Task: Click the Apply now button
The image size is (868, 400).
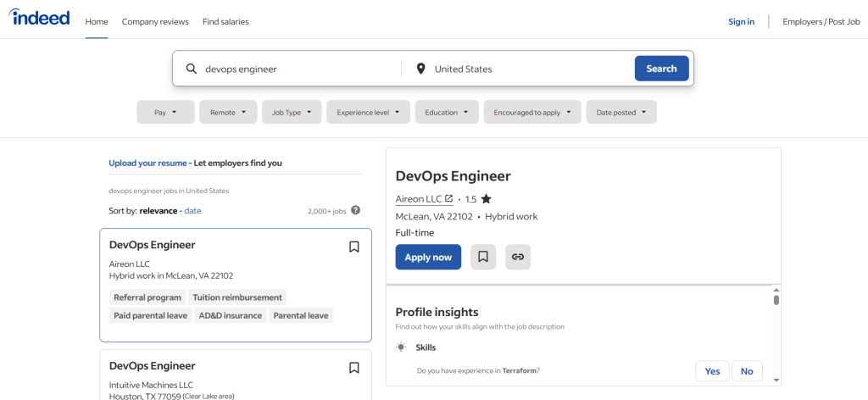Action: click(428, 258)
